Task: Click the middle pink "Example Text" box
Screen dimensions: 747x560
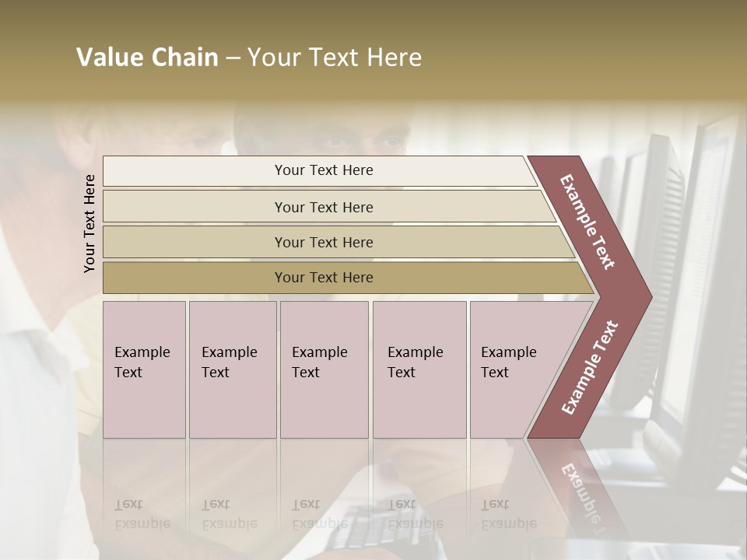Action: 324,369
